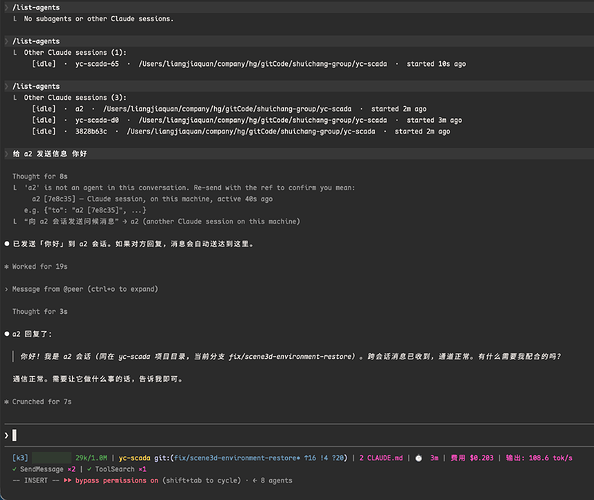Click the red bypass permissions arrows icon
Image resolution: width=594 pixels, height=500 pixels.
[x=67, y=481]
